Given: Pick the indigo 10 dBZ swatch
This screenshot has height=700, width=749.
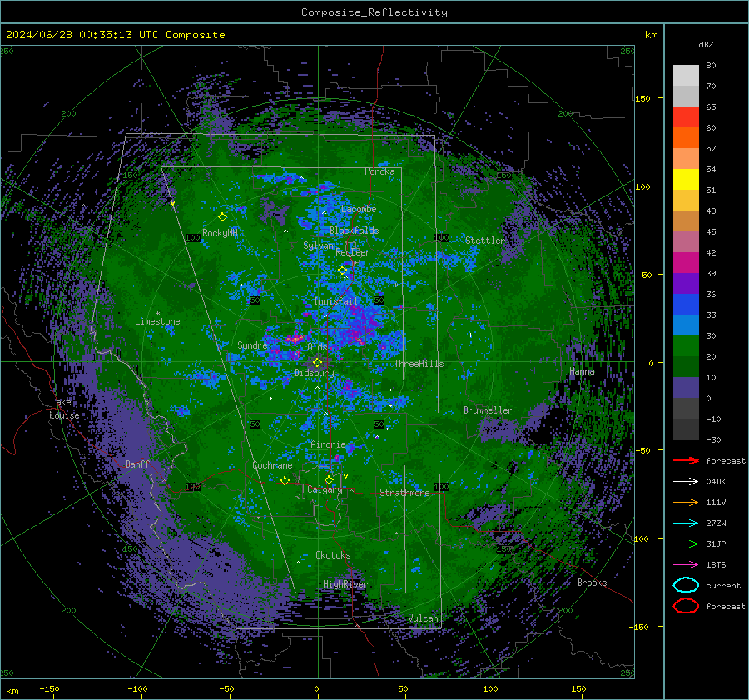Looking at the screenshot, I should point(686,387).
